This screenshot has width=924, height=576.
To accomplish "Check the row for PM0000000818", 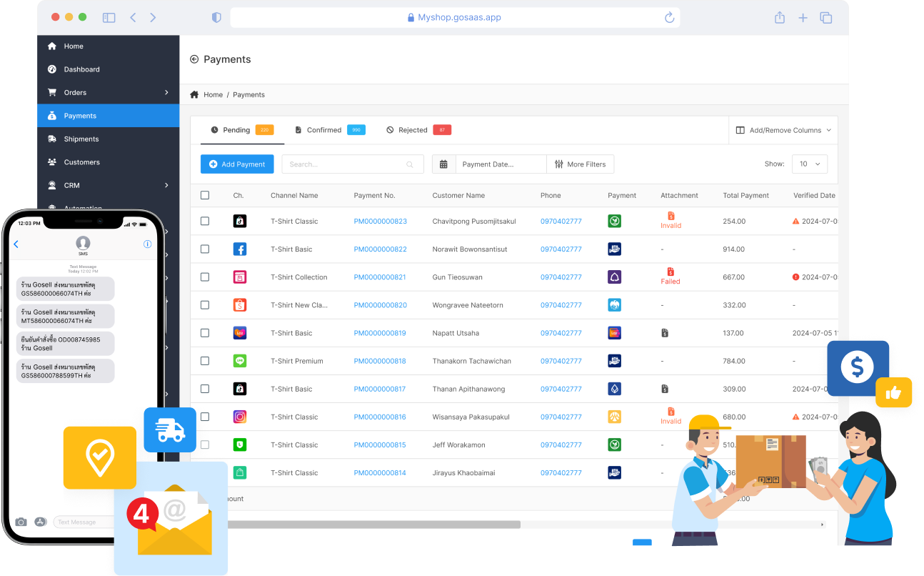I will coord(205,361).
